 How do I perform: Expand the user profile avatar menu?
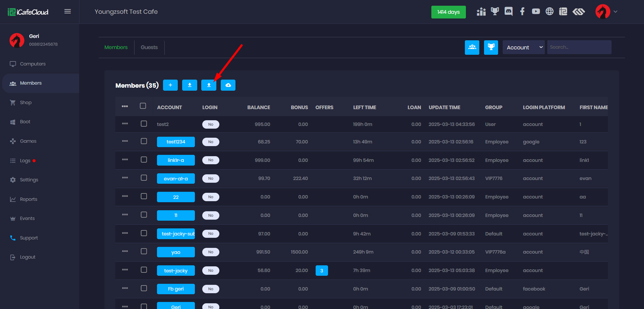point(606,12)
